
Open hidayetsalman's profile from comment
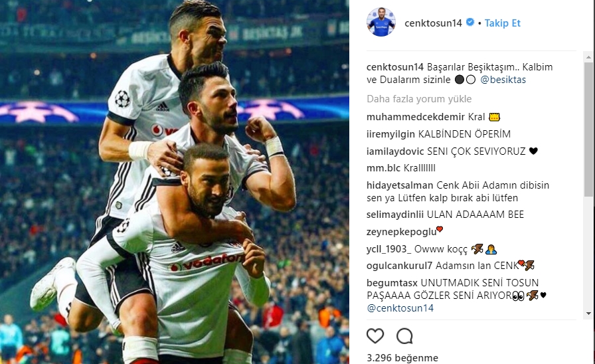pyautogui.click(x=400, y=185)
